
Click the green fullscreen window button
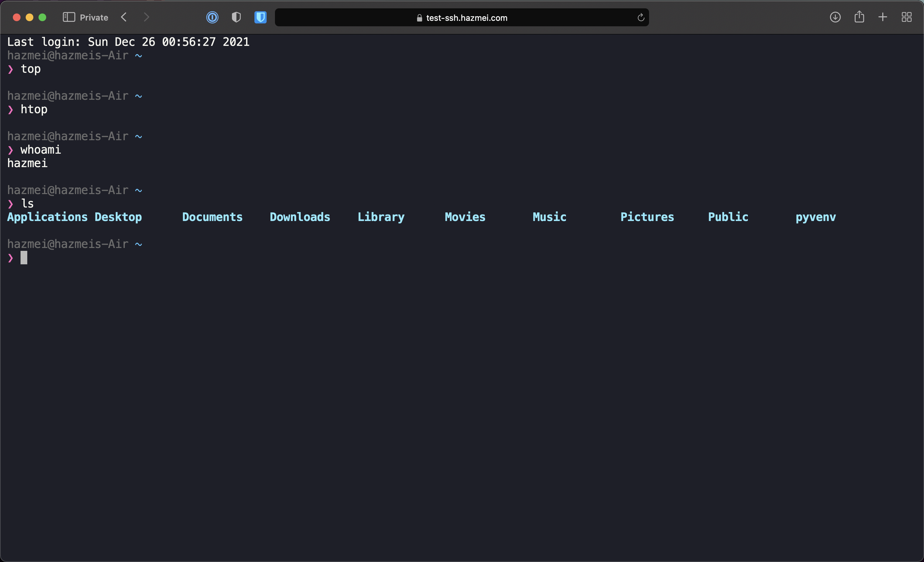click(x=42, y=17)
